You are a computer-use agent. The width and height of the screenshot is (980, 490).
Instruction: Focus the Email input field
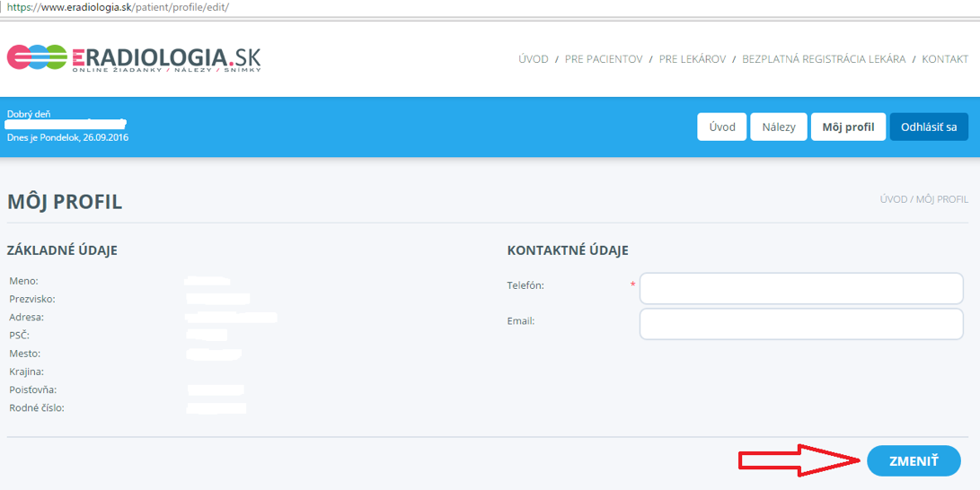pos(800,324)
